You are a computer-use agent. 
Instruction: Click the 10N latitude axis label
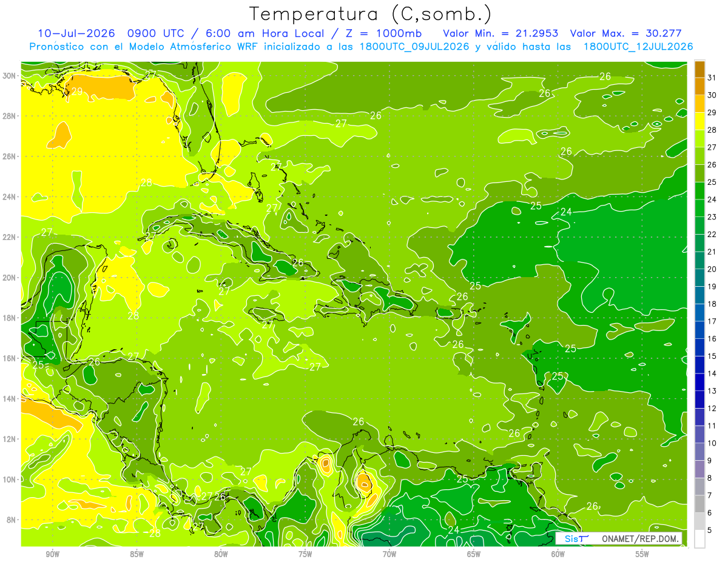9,480
